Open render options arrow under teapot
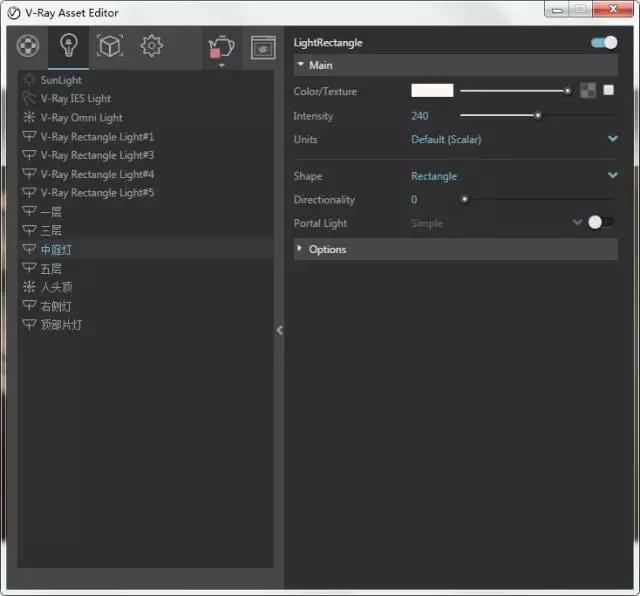Image resolution: width=640 pixels, height=596 pixels. pyautogui.click(x=222, y=65)
